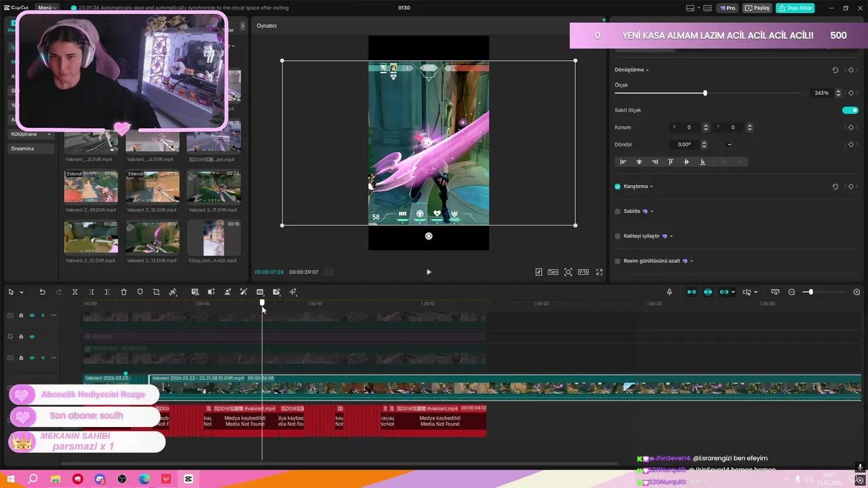Toggle the main track magnet snapping button
Image resolution: width=868 pixels, height=488 pixels.
coord(692,292)
